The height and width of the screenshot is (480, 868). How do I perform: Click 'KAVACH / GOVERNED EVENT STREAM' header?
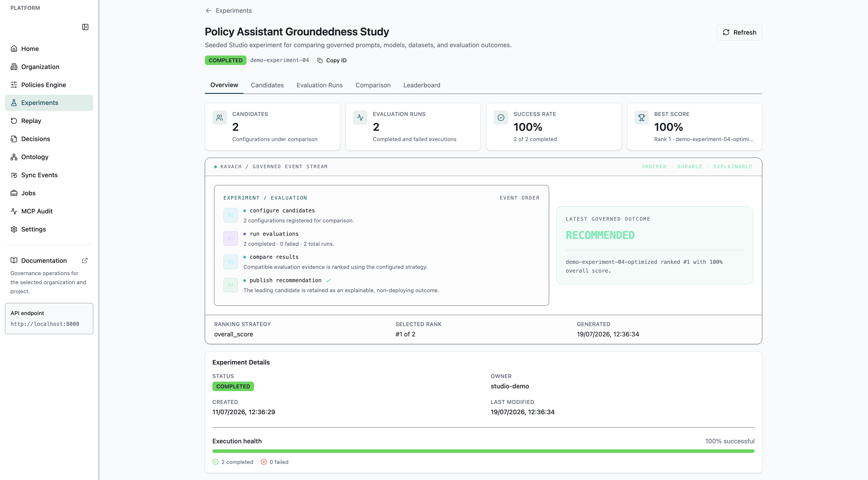click(274, 167)
